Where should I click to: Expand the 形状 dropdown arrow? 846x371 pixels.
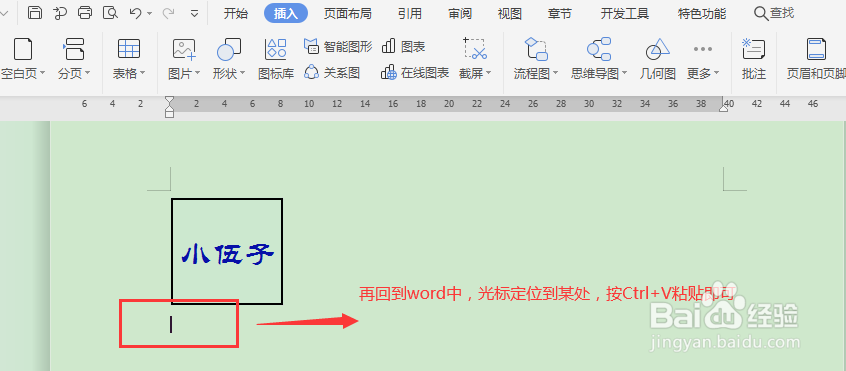point(242,73)
